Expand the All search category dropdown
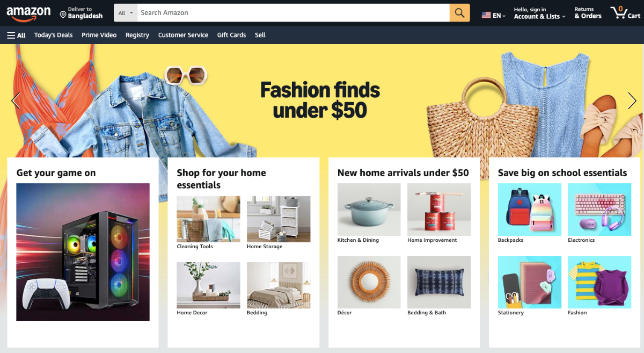Viewport: 644px width, 353px height. point(126,13)
